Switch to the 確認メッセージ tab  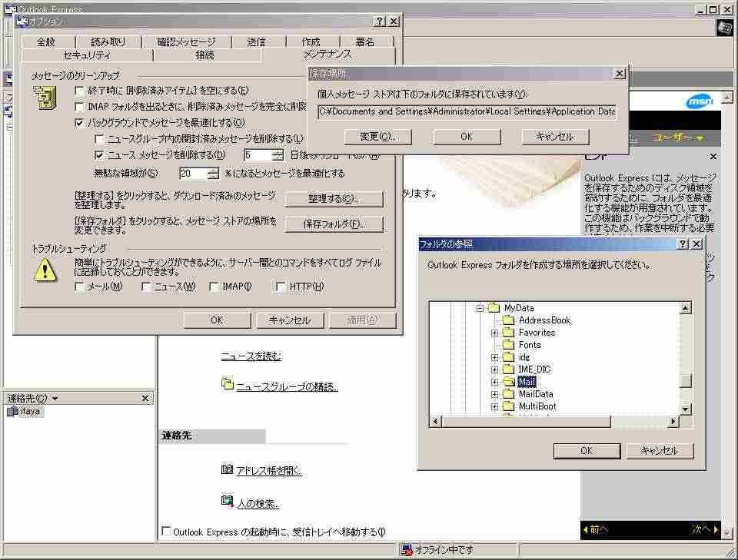coord(187,41)
